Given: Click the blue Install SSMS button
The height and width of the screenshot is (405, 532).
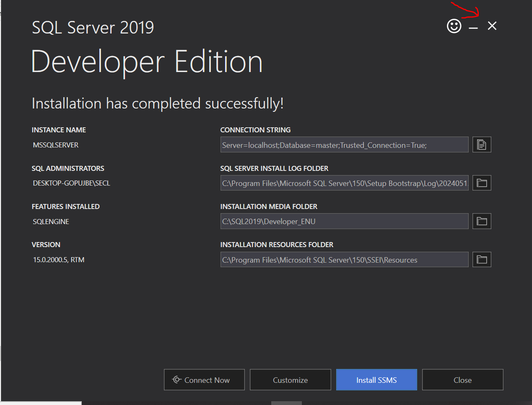Looking at the screenshot, I should coord(376,380).
